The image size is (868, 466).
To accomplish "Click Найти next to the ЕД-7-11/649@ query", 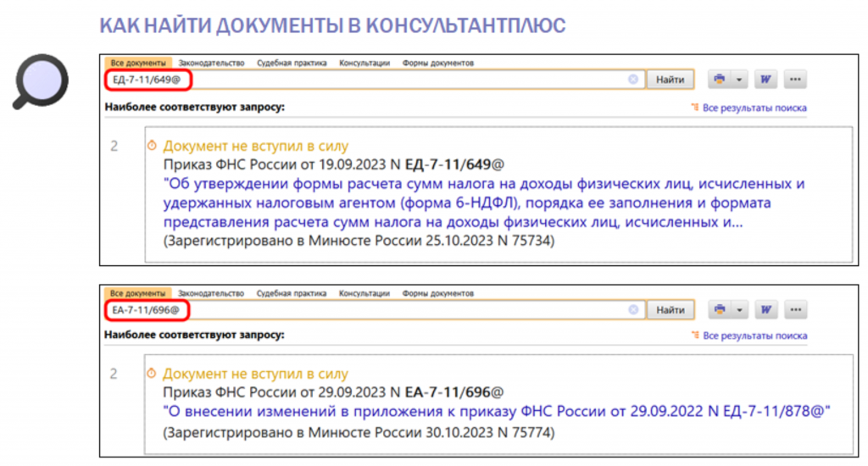I will coord(670,79).
